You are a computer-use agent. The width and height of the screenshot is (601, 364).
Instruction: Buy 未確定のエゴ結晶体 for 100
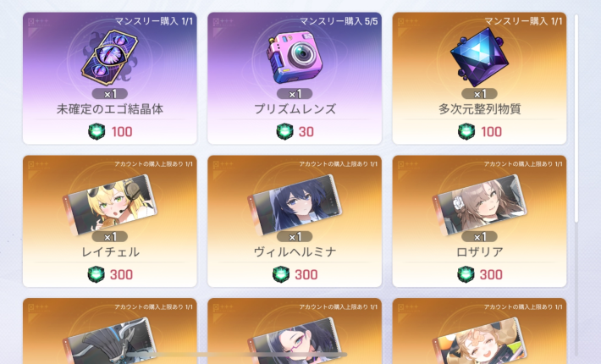tap(110, 132)
